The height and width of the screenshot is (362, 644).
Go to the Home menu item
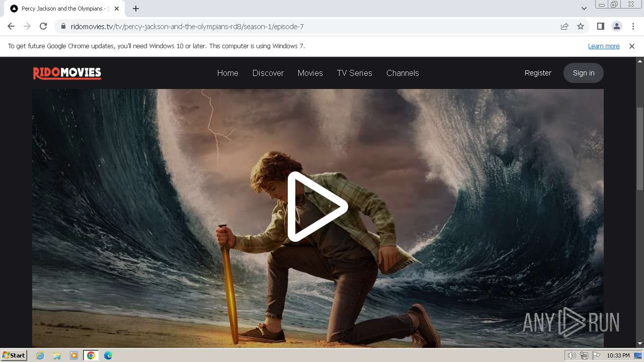tap(227, 73)
